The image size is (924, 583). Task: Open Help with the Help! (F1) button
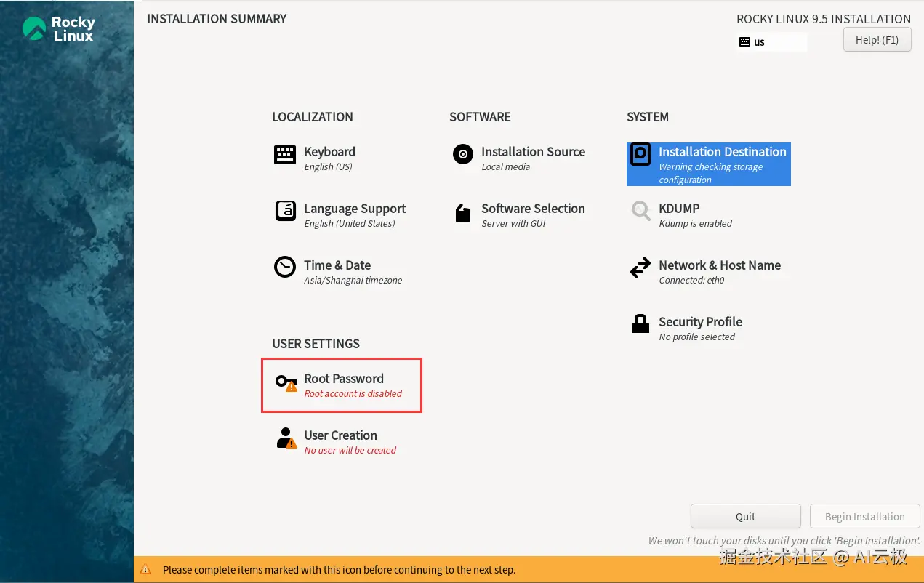(x=877, y=40)
